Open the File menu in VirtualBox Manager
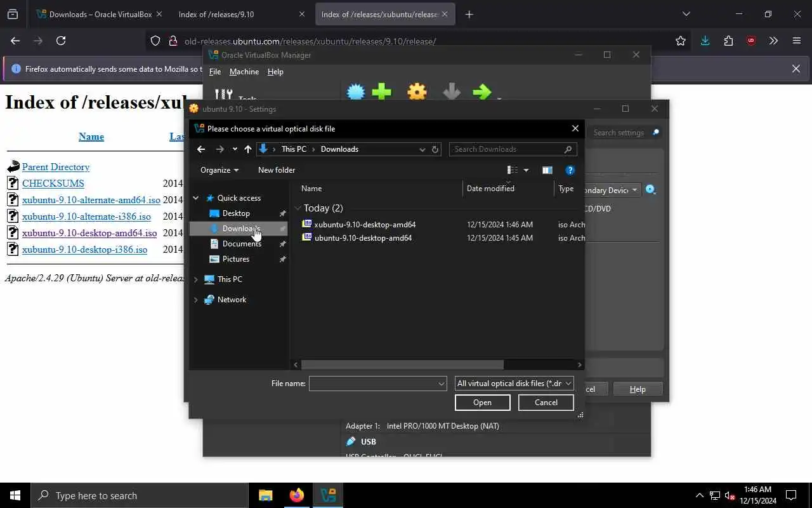Image resolution: width=812 pixels, height=508 pixels. tap(215, 72)
